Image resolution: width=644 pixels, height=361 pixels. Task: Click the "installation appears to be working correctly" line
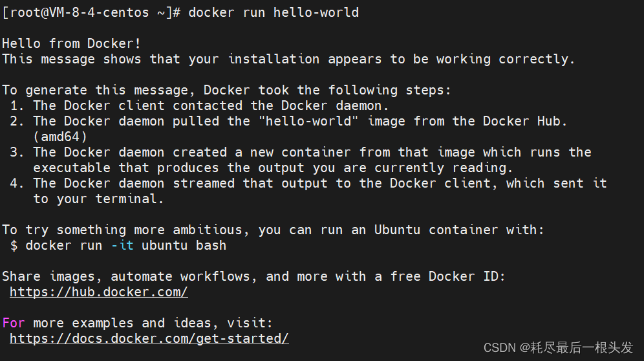click(x=288, y=59)
